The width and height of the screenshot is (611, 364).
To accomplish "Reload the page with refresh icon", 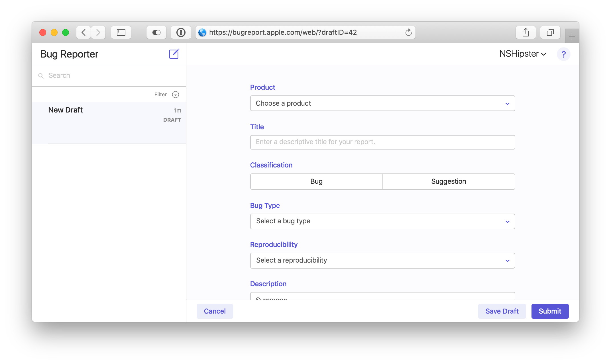I will click(x=408, y=32).
